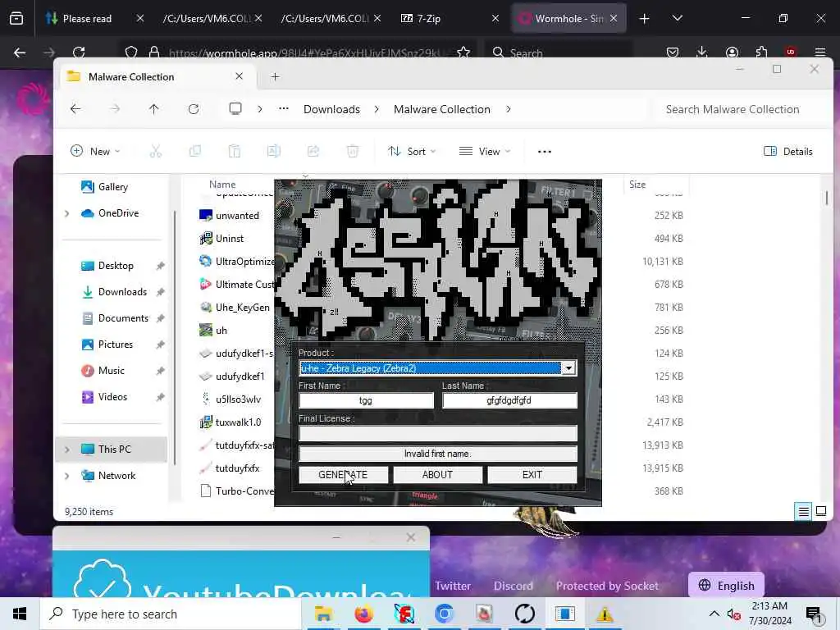
Task: Select the tuxwalk1.0 file
Action: 238,422
